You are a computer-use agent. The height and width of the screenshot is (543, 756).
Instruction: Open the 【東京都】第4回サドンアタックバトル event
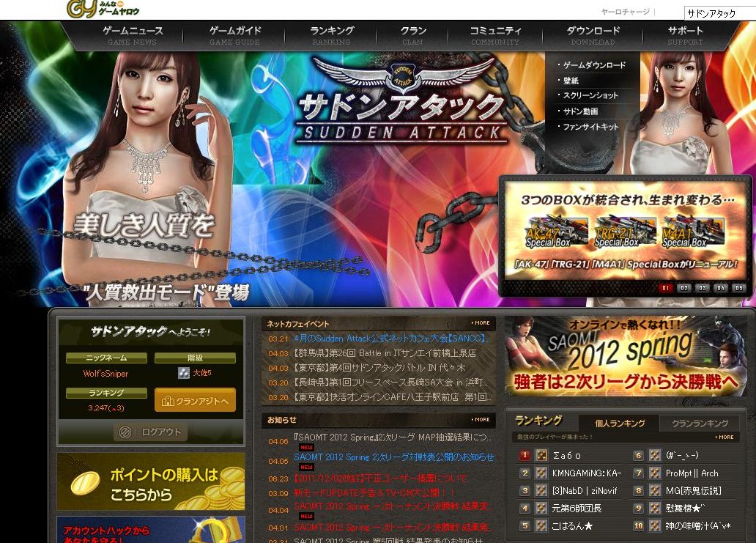[379, 368]
